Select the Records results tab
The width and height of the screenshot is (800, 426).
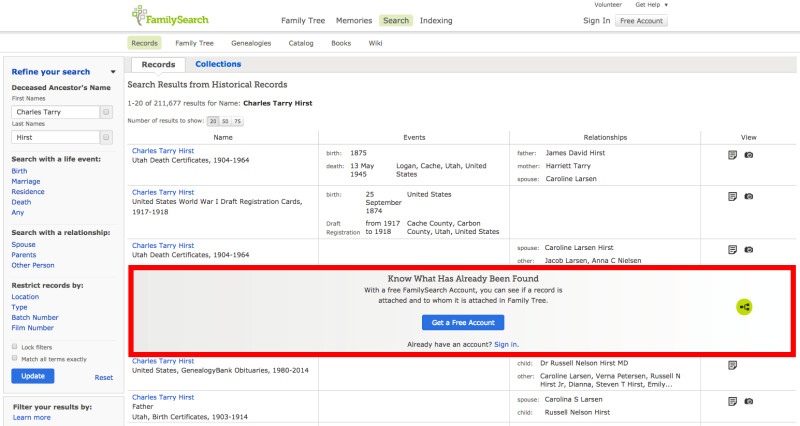click(158, 65)
